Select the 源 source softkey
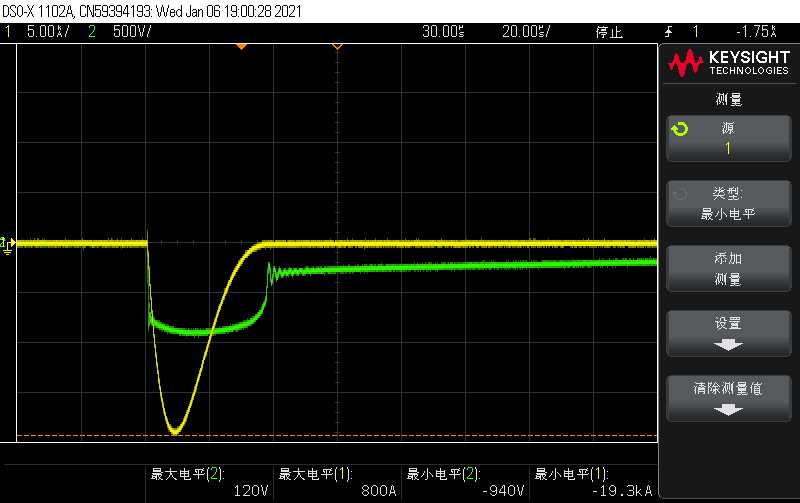This screenshot has width=800, height=503. 727,138
